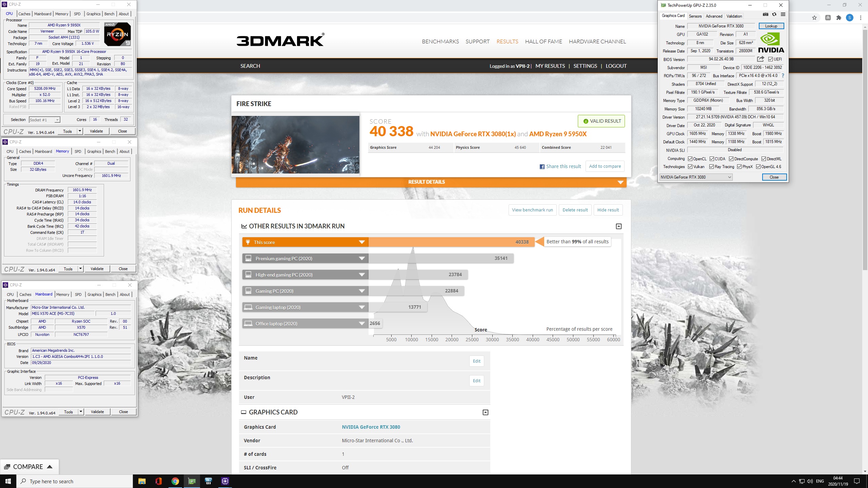The image size is (868, 488).
Task: Share BIOS via the export arrow icon
Action: pos(761,59)
